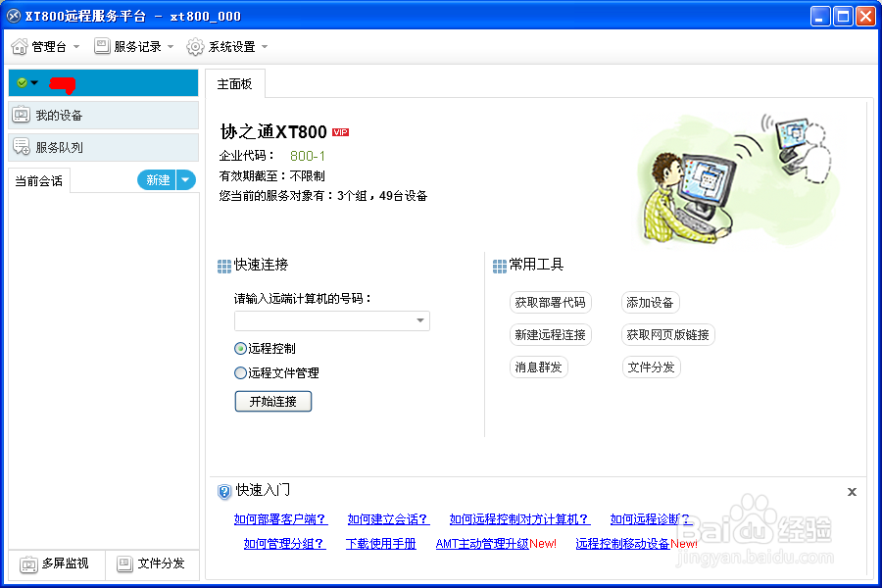Toggle online status from the status indicator
The width and height of the screenshot is (882, 588).
[21, 83]
